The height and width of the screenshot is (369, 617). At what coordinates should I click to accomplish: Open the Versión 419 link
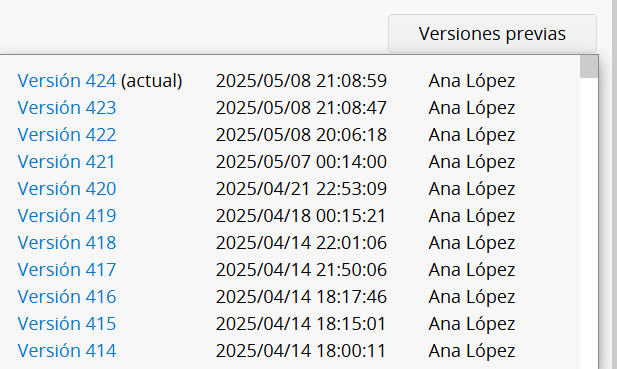click(67, 216)
